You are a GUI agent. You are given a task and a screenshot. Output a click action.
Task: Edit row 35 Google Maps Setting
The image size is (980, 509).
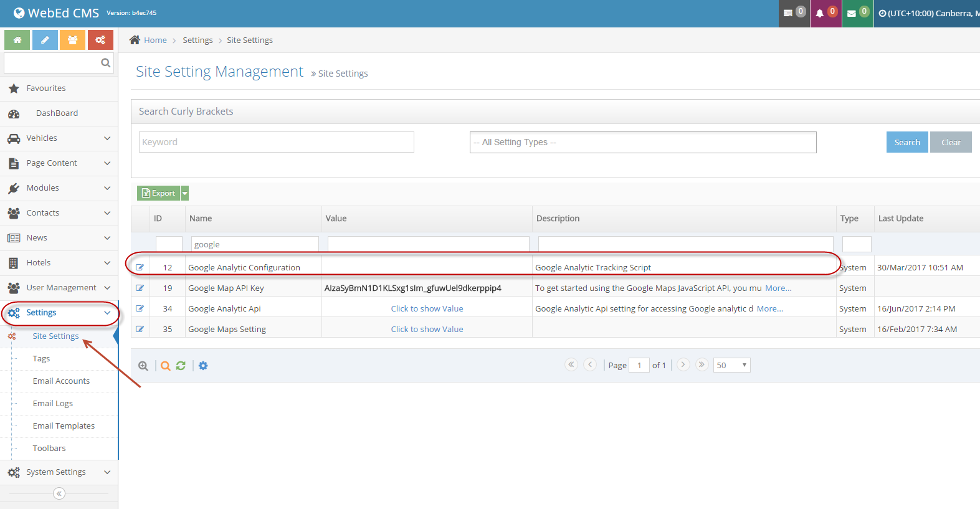140,329
